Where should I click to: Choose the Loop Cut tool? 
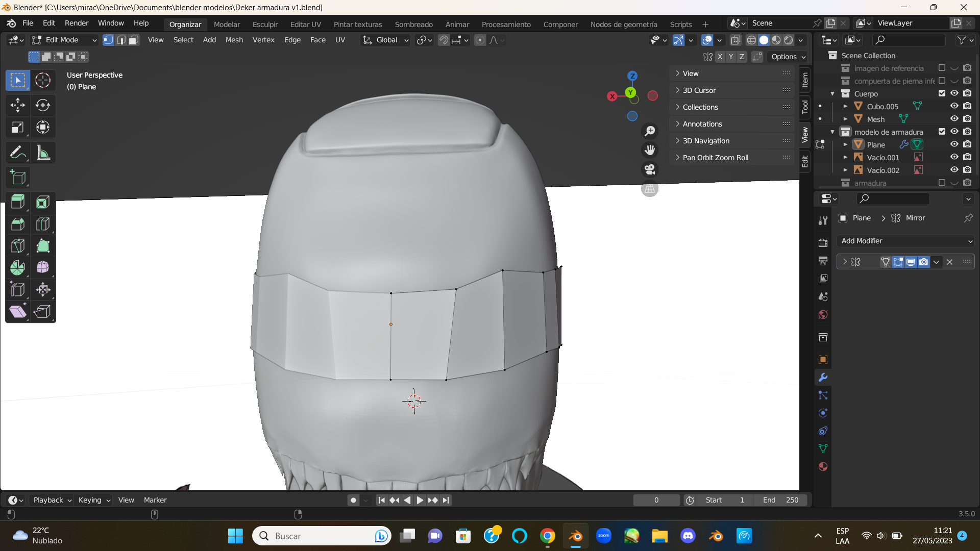pos(43,224)
